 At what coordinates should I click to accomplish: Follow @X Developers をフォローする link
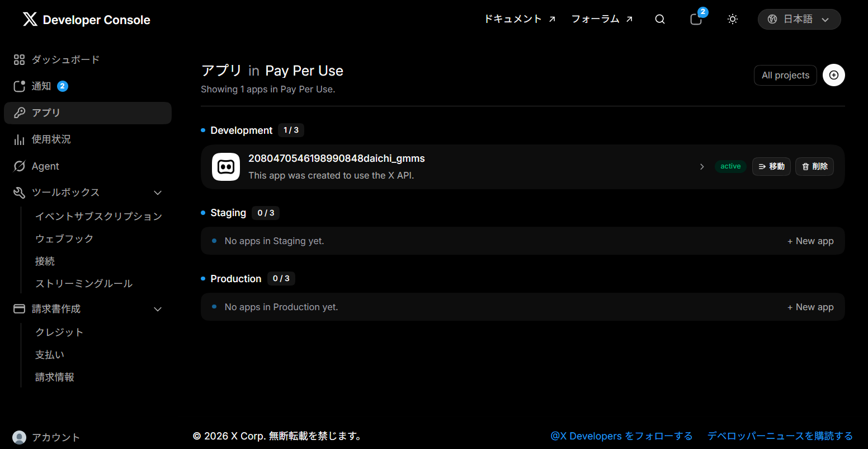pos(621,436)
